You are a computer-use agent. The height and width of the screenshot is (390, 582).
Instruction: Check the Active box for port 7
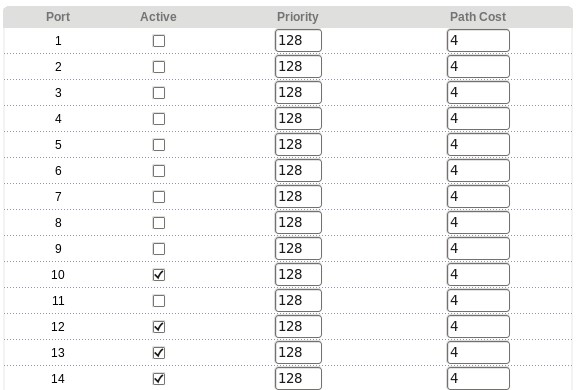click(159, 197)
